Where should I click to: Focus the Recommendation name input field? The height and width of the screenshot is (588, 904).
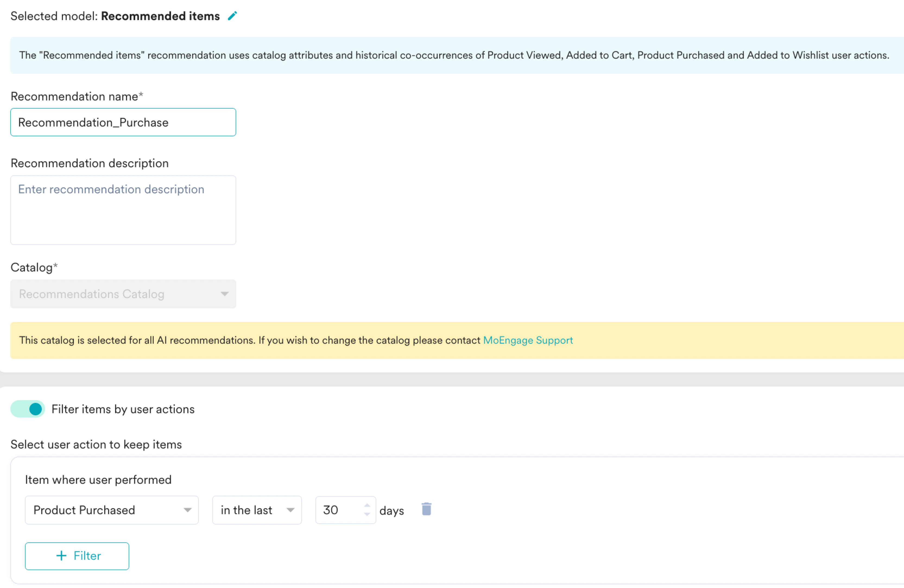click(123, 122)
